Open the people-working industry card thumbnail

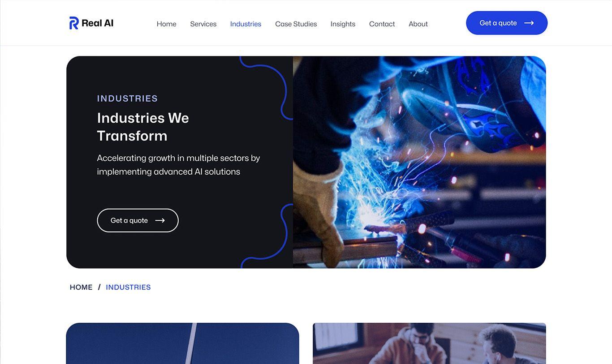tap(429, 343)
